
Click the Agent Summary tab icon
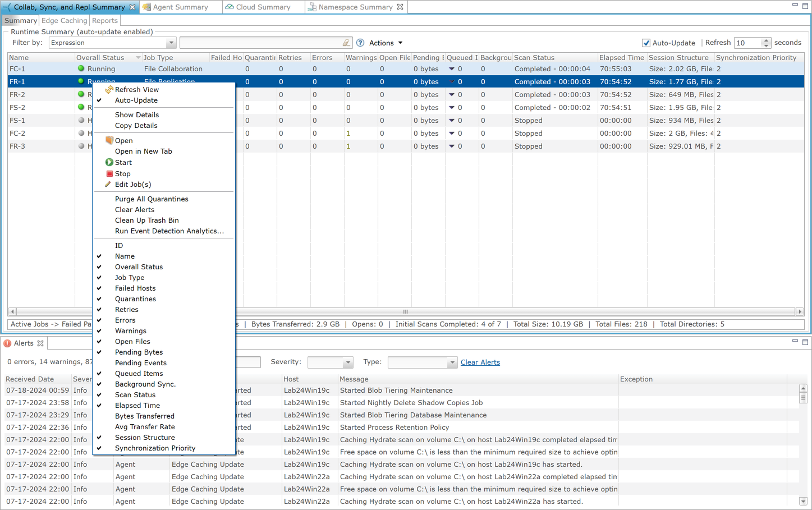(x=146, y=7)
